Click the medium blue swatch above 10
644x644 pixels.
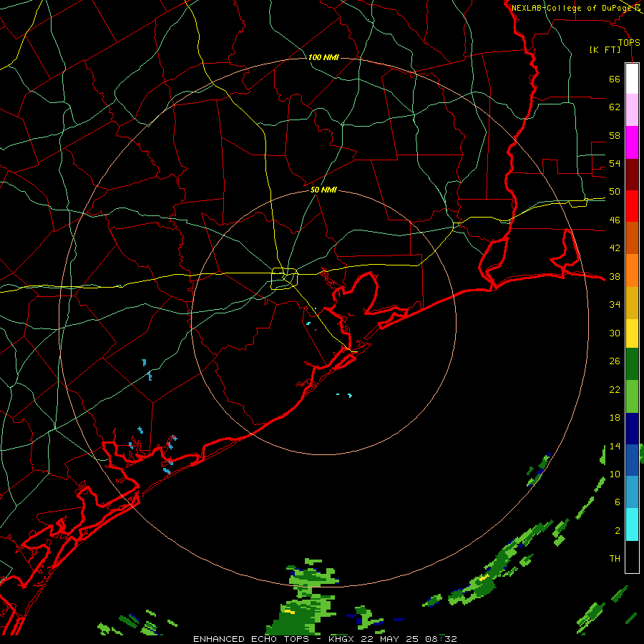pyautogui.click(x=632, y=460)
